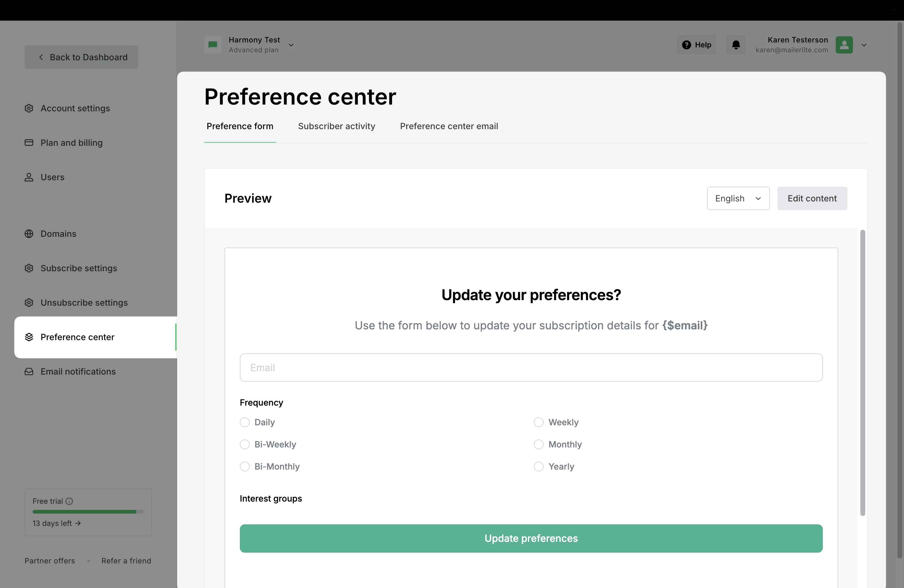Open the English language dropdown
Viewport: 904px width, 588px height.
tap(738, 198)
